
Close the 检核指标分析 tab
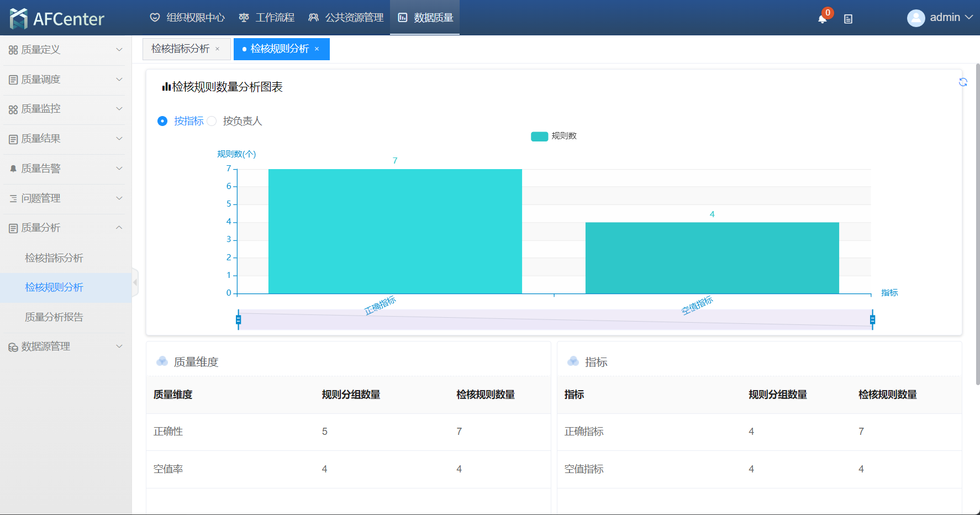tap(218, 49)
